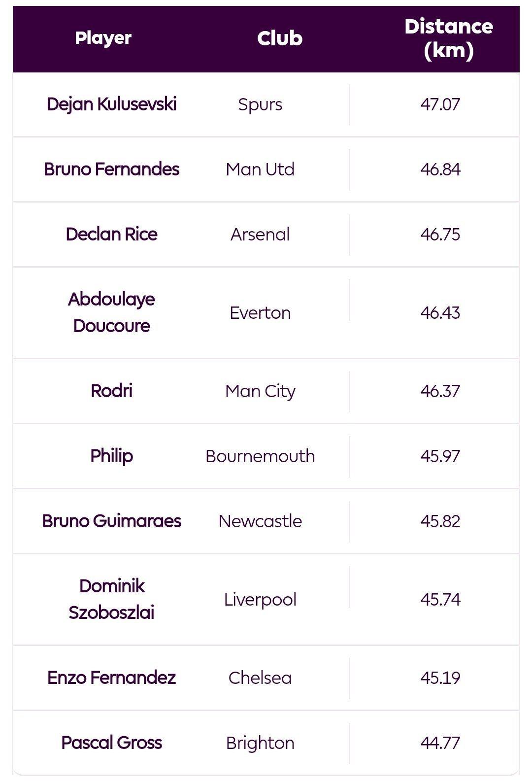Open Bruno Guimaraes player entry
This screenshot has height=782, width=532.
point(112,521)
